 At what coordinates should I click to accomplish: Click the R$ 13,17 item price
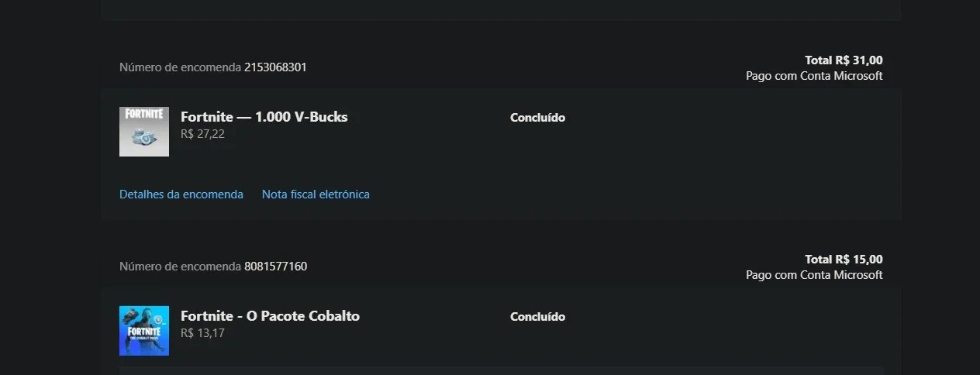(x=202, y=333)
